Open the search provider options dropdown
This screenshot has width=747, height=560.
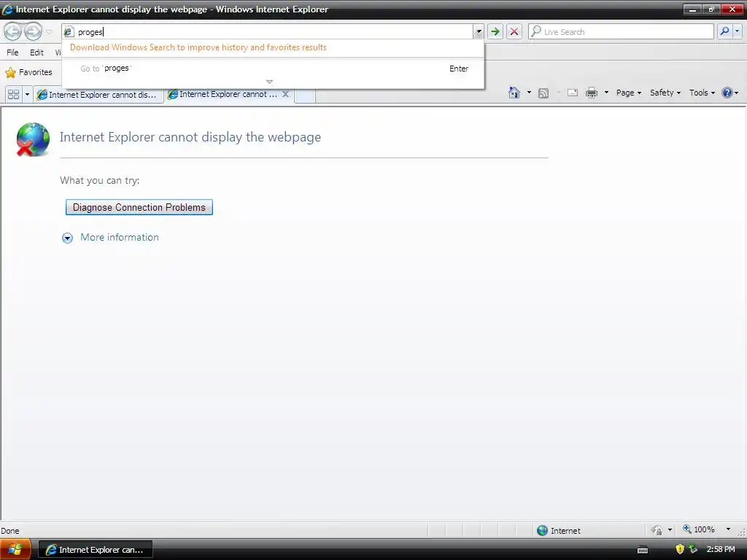pos(738,32)
